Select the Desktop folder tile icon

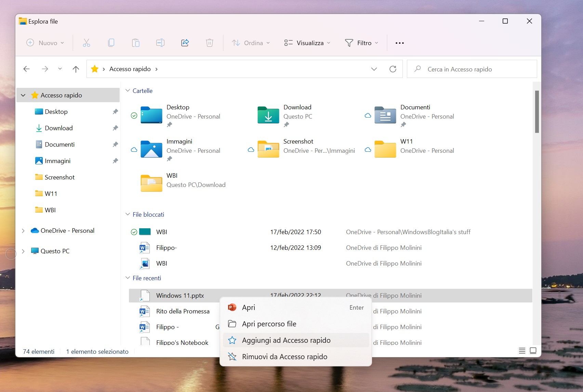click(151, 115)
